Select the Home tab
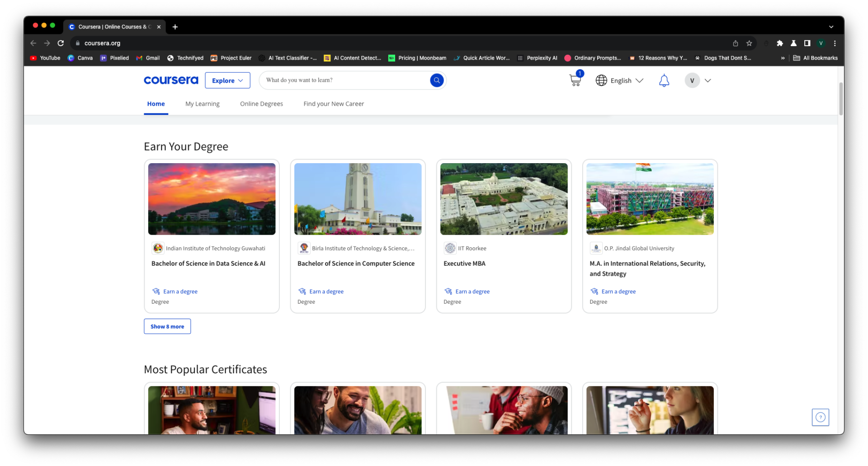 [x=156, y=104]
